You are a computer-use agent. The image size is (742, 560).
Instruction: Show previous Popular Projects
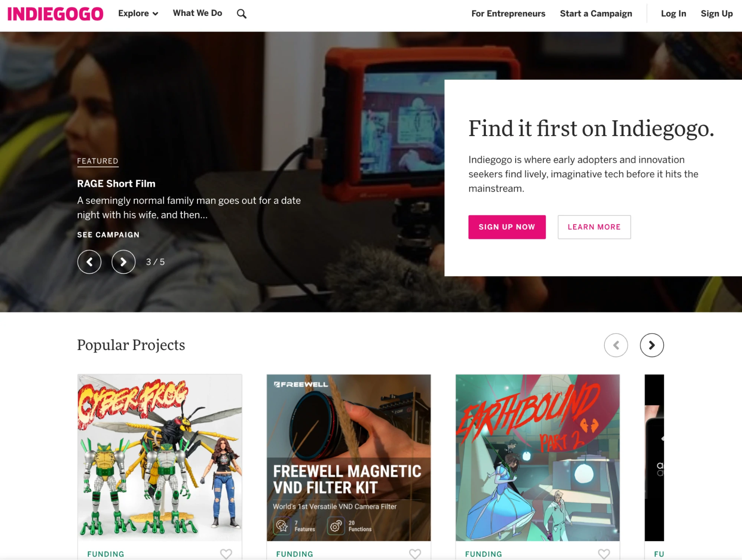(616, 345)
